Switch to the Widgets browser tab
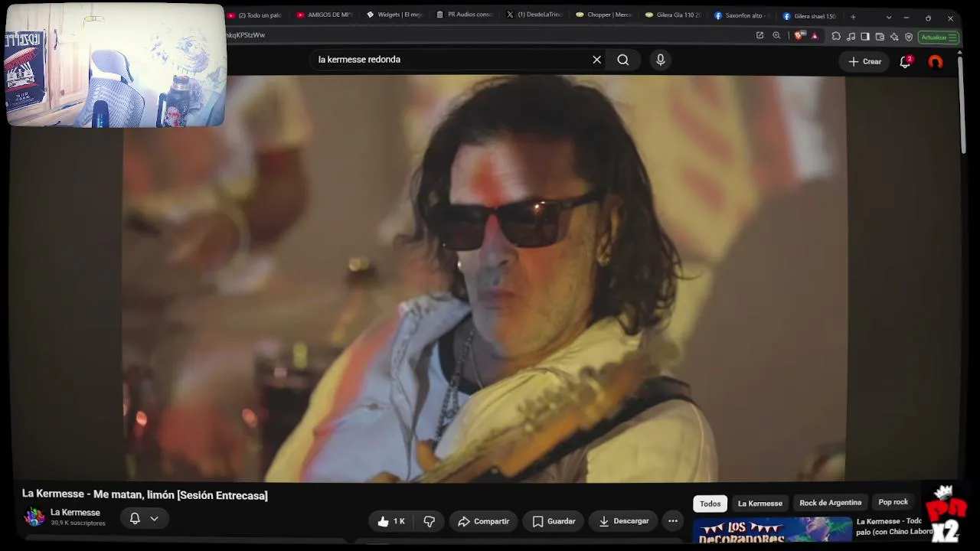 pos(394,15)
